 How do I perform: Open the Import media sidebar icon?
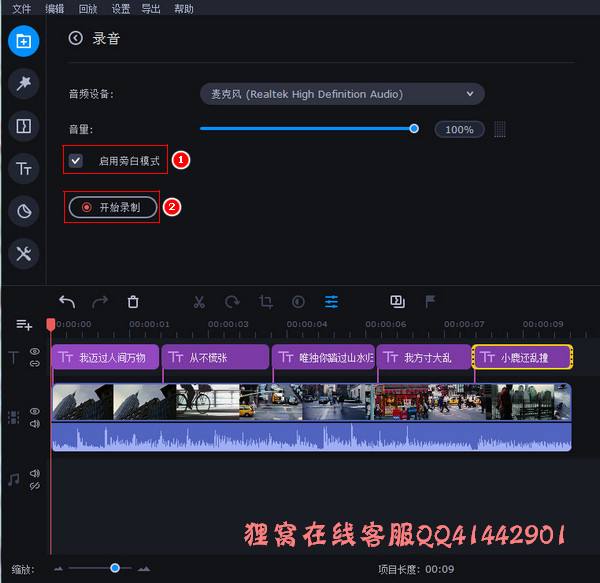[x=24, y=41]
